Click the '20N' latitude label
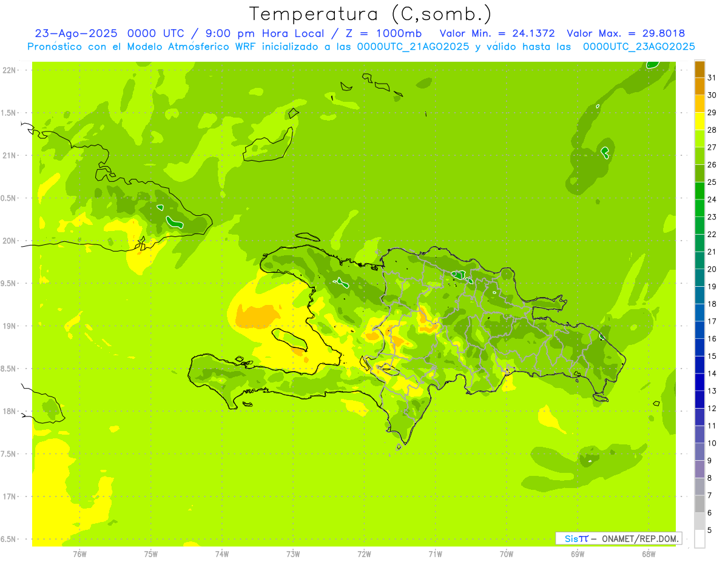 tap(9, 241)
